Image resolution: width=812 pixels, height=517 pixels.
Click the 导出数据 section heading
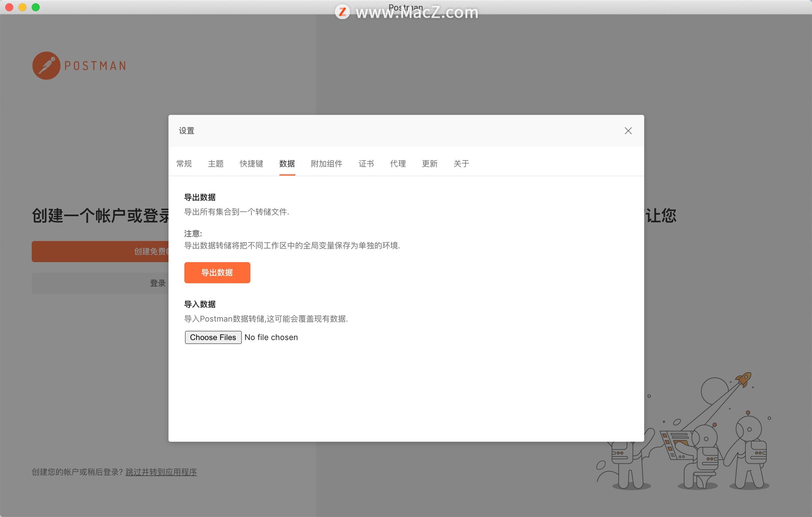coord(200,197)
